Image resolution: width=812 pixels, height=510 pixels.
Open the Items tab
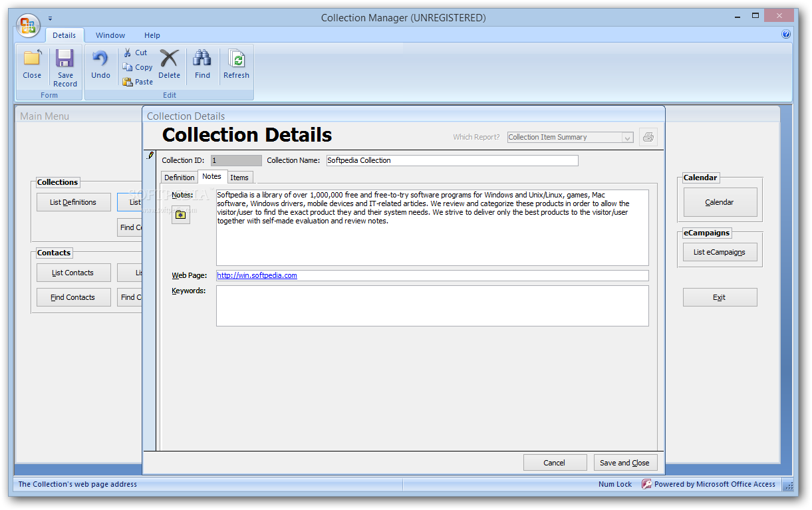pyautogui.click(x=239, y=178)
